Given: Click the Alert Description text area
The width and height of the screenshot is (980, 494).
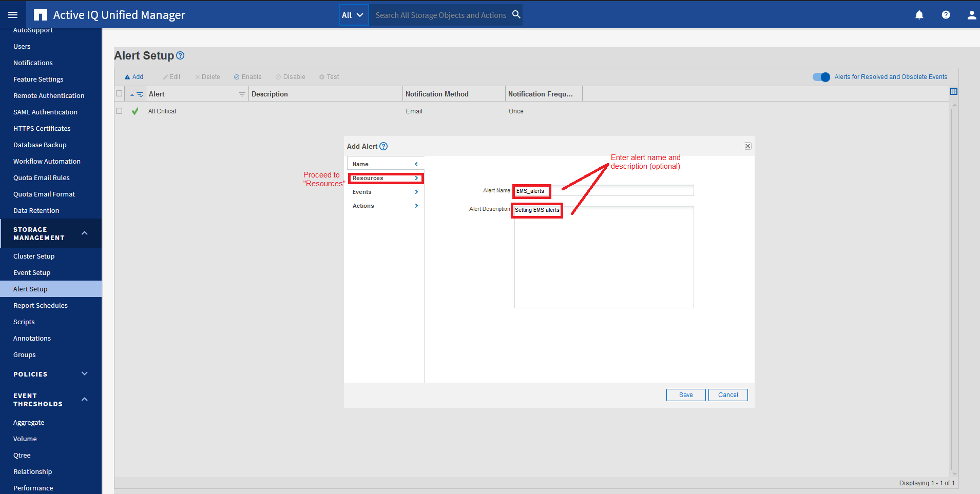Looking at the screenshot, I should tap(604, 257).
